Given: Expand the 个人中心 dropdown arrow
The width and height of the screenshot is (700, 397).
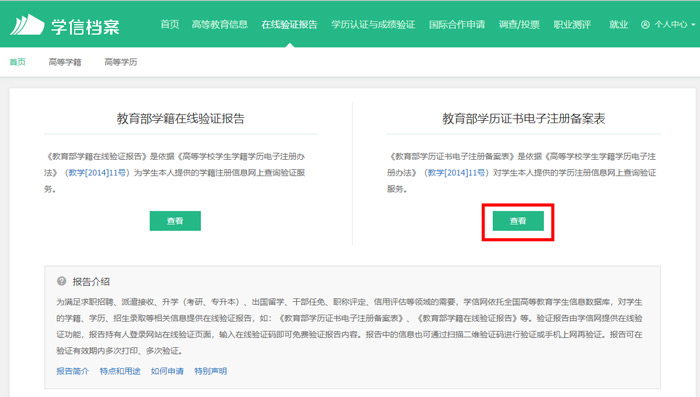Looking at the screenshot, I should 693,25.
